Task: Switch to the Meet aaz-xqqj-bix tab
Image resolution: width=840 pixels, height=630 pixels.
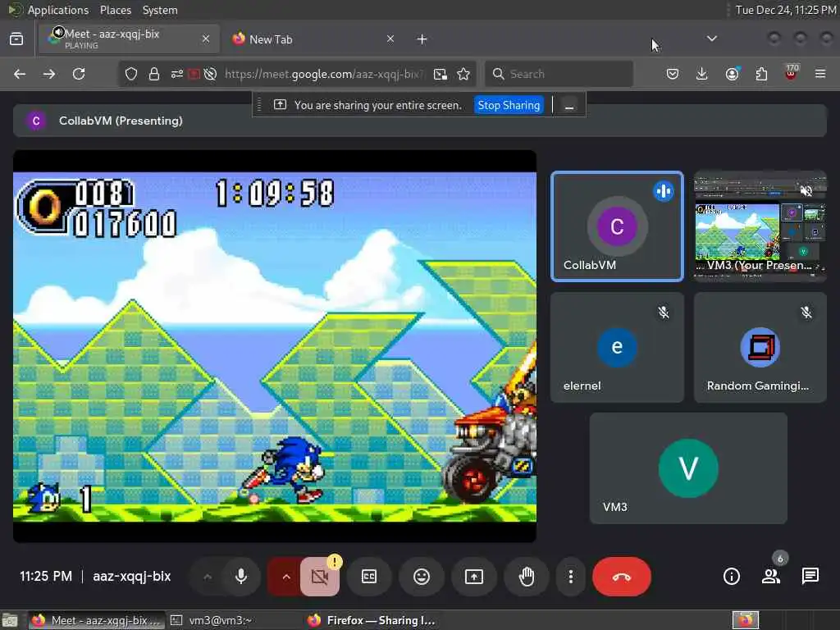Action: tap(129, 39)
